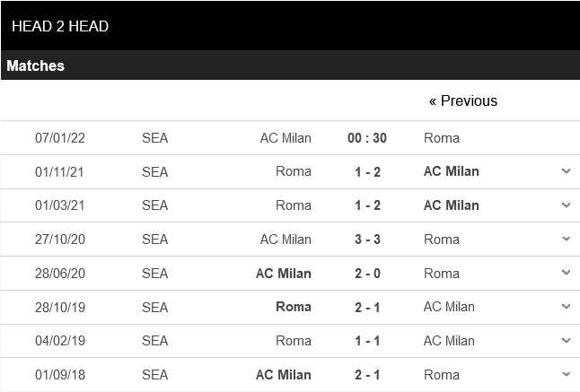Open the upcoming 00 : 30 kickoff match

click(366, 137)
